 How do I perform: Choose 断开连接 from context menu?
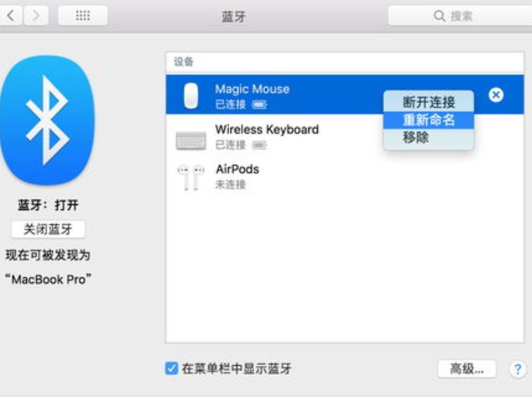[429, 102]
